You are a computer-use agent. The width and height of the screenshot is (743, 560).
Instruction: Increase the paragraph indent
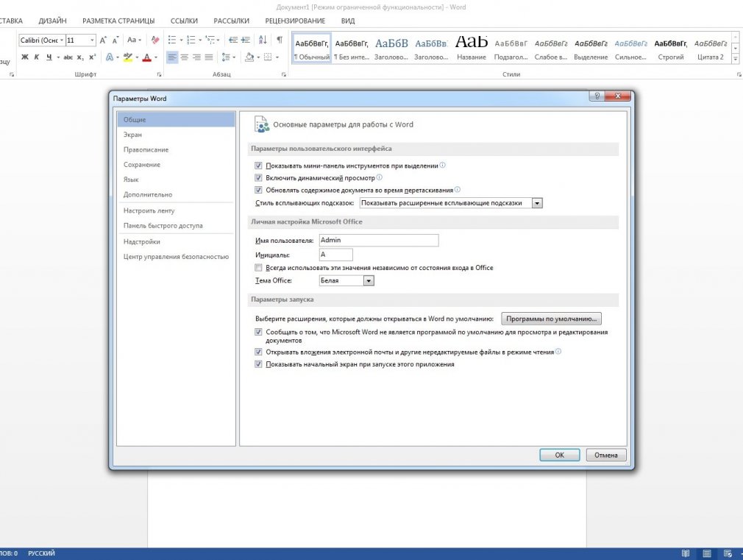245,40
